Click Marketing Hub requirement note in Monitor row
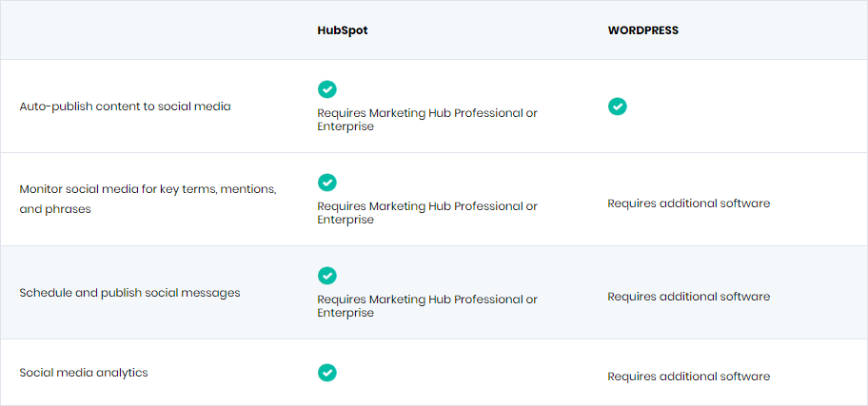Viewport: 868px width, 406px height. click(x=427, y=212)
